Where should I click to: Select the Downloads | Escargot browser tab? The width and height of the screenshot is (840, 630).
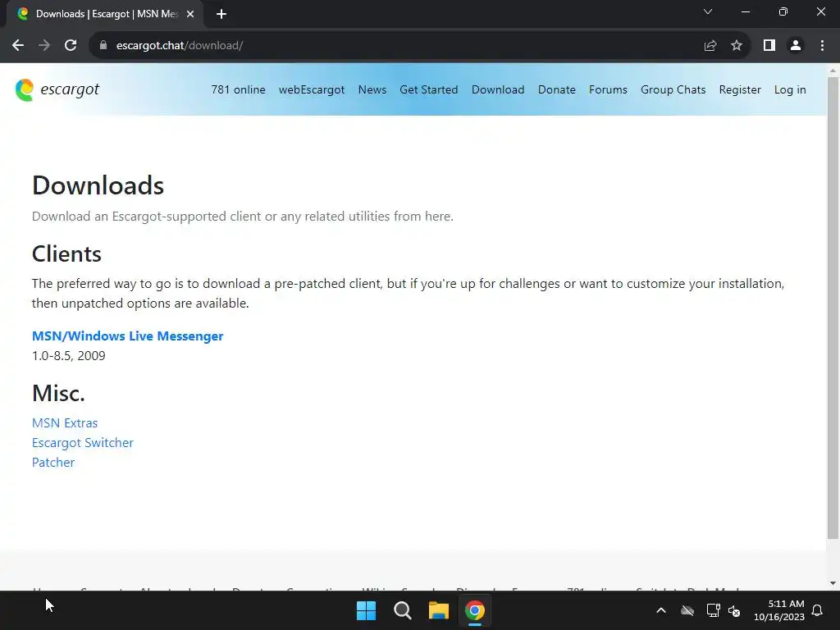tap(106, 14)
